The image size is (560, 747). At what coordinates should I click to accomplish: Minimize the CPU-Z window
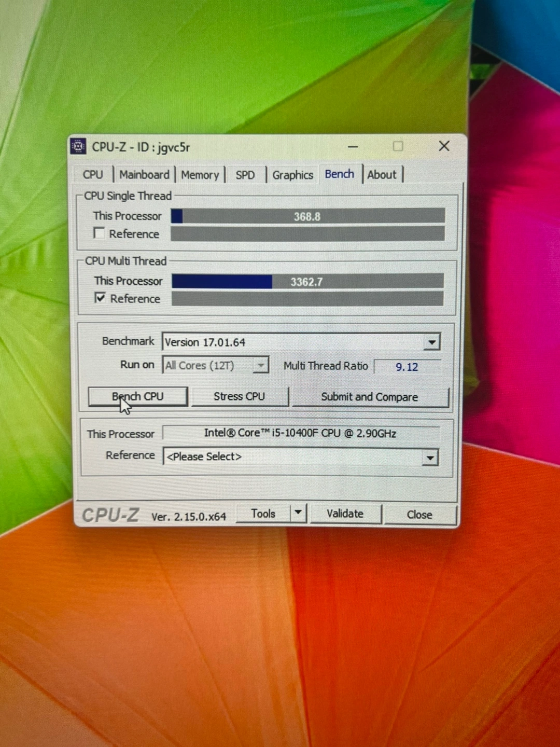353,147
